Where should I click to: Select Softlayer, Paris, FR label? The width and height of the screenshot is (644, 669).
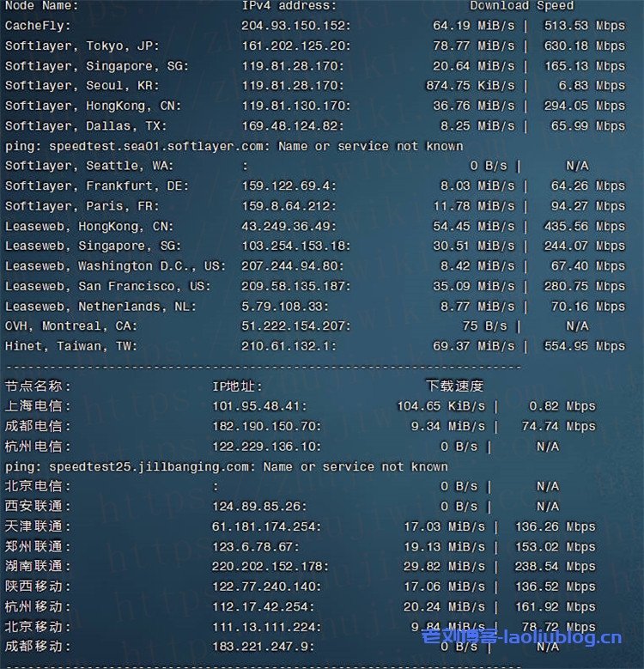(82, 206)
